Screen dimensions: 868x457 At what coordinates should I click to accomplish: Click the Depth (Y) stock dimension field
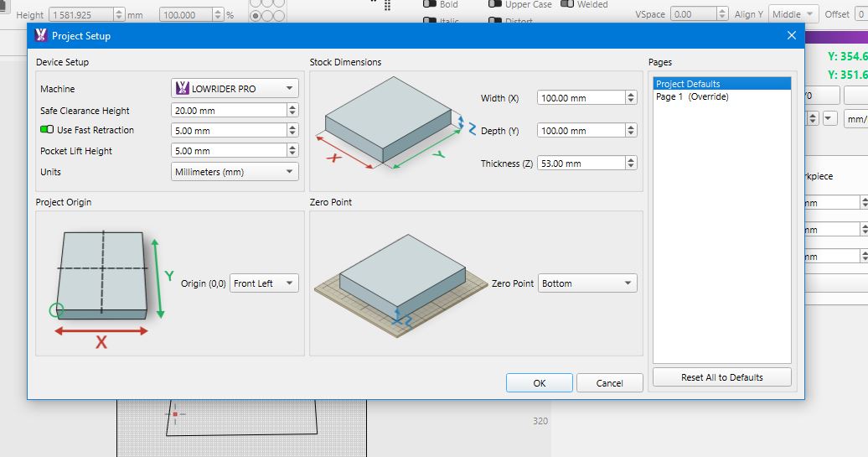pos(581,130)
